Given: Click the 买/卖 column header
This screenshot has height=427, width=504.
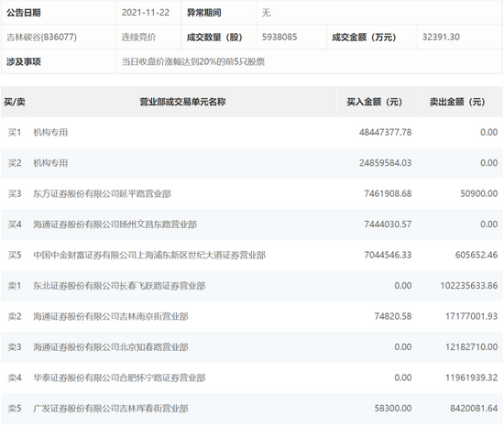Looking at the screenshot, I should click(15, 102).
